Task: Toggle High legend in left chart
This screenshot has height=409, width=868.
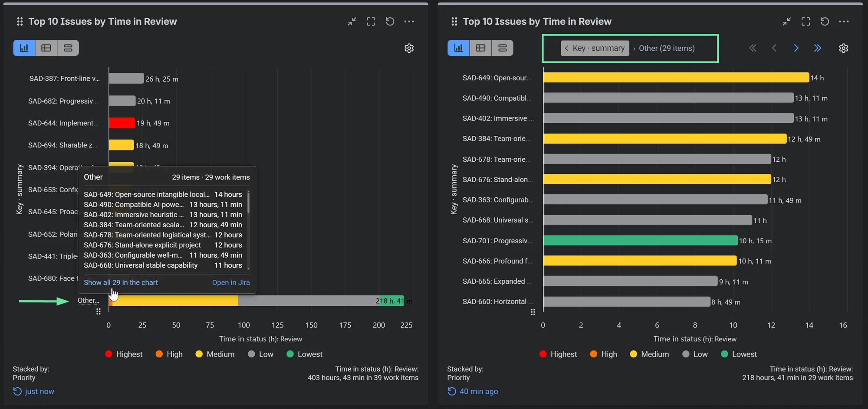Action: point(169,354)
